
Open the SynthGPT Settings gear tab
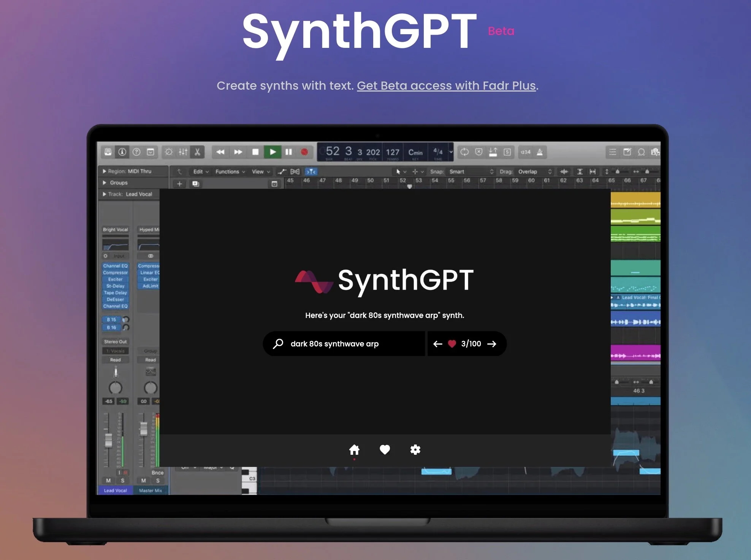coord(415,450)
